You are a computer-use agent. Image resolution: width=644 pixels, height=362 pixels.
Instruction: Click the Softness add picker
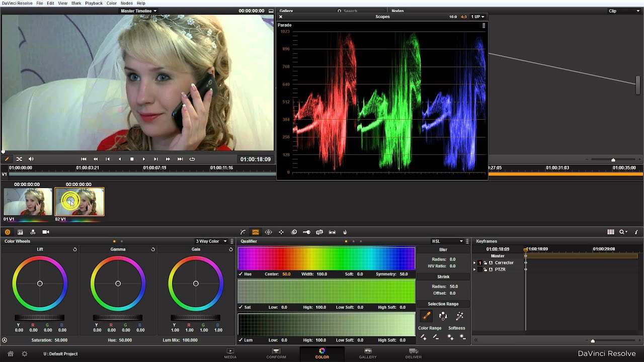click(450, 337)
